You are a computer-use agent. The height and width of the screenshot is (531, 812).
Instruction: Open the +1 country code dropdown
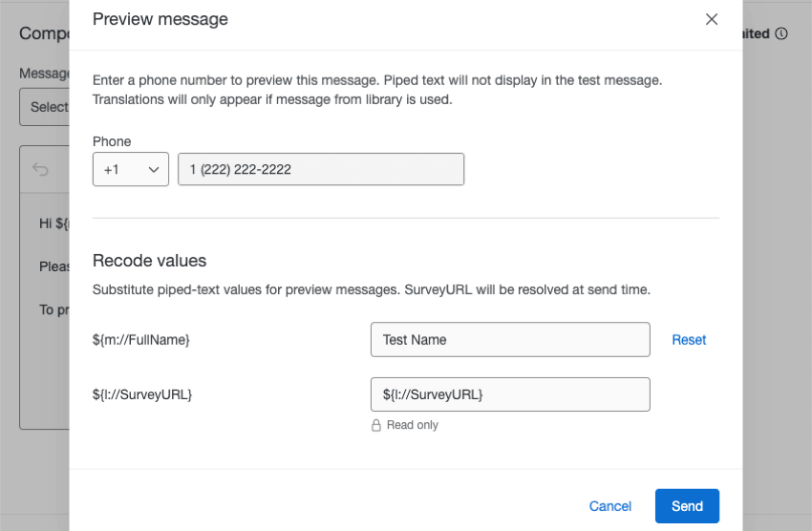[x=131, y=169]
